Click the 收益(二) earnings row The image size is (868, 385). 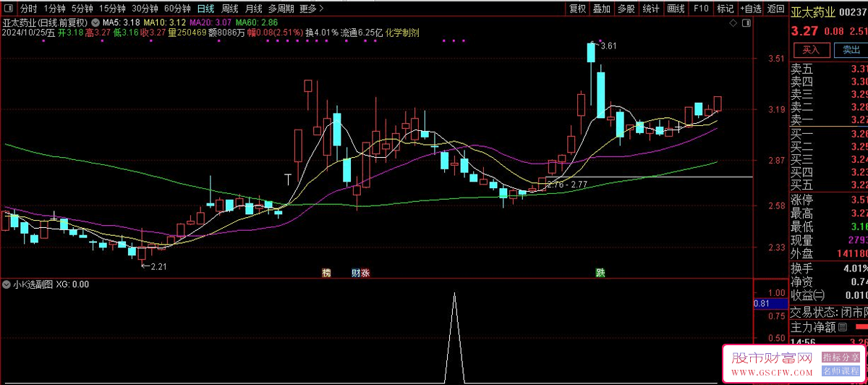(829, 295)
